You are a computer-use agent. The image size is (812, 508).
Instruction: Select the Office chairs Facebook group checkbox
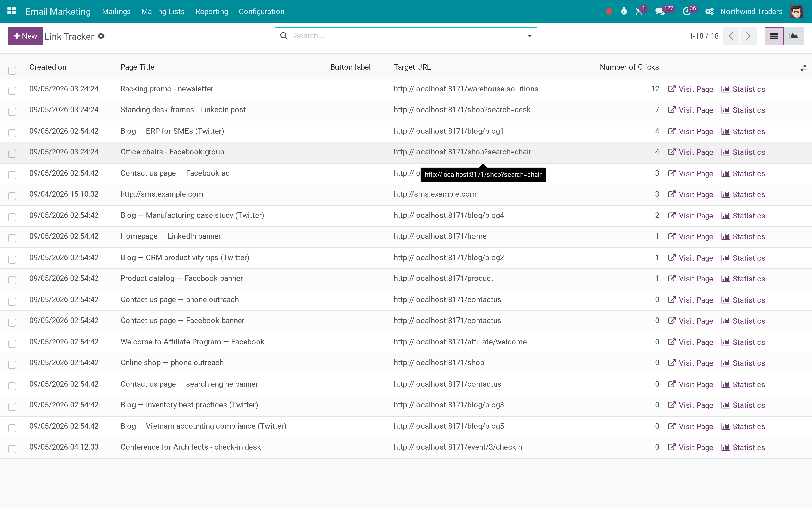pyautogui.click(x=12, y=154)
